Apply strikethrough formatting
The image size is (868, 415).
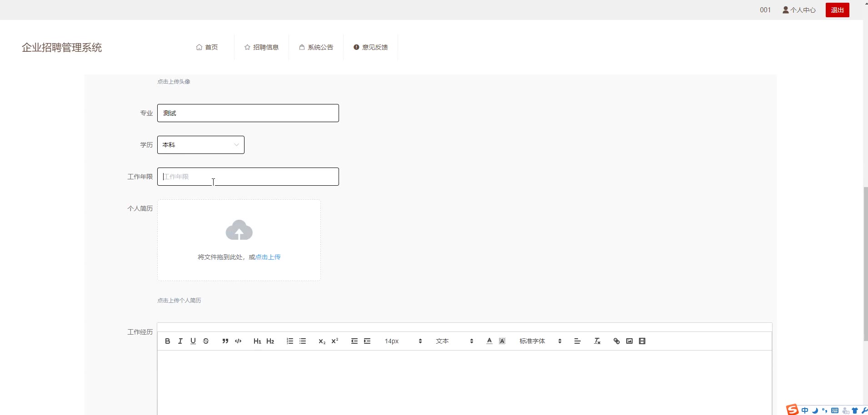206,341
